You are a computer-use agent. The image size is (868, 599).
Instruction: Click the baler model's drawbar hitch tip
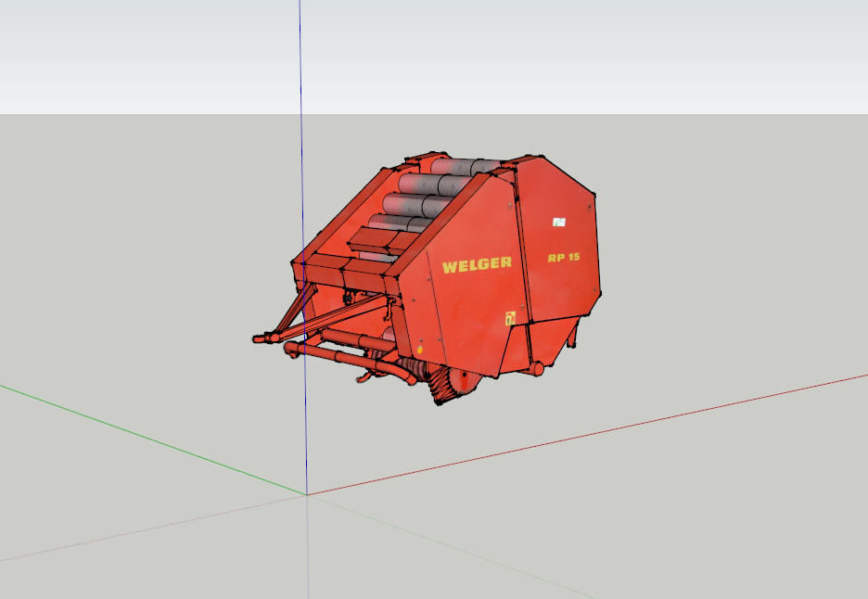coord(261,338)
